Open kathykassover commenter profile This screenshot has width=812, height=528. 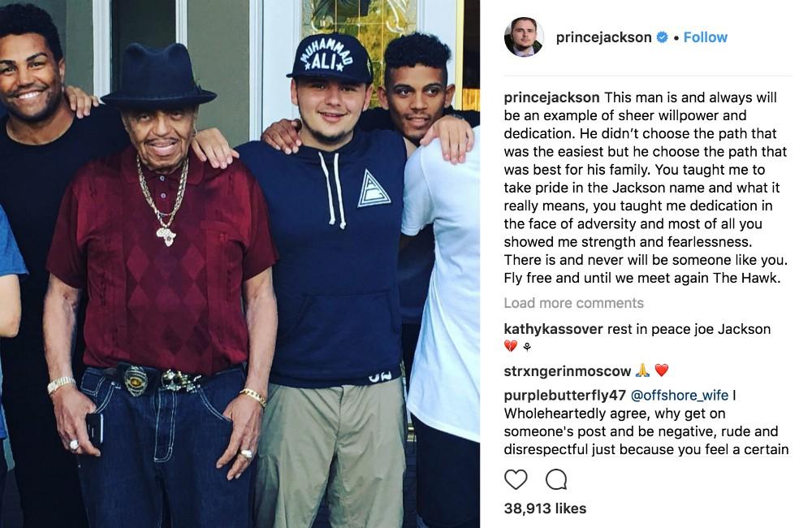553,329
